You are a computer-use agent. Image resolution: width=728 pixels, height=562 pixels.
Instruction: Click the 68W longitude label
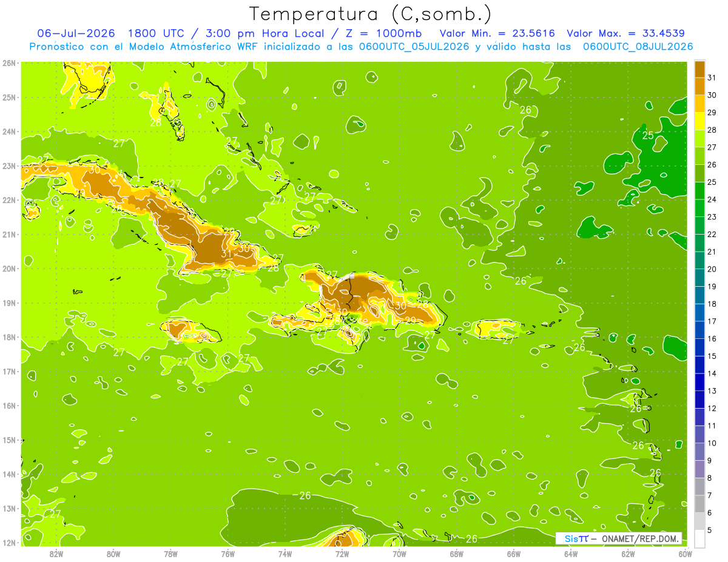coord(456,554)
